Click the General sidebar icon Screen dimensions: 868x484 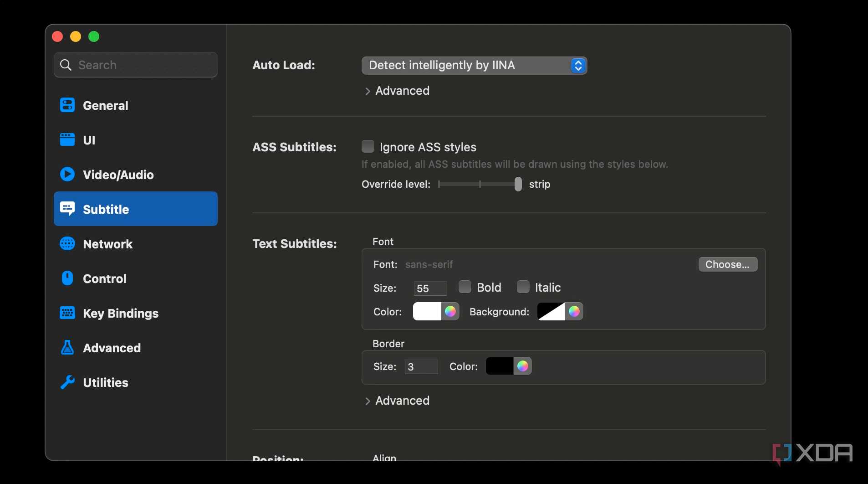point(67,105)
